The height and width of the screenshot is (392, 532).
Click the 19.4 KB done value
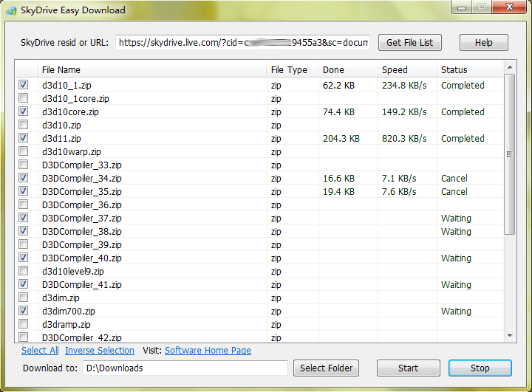pos(338,192)
